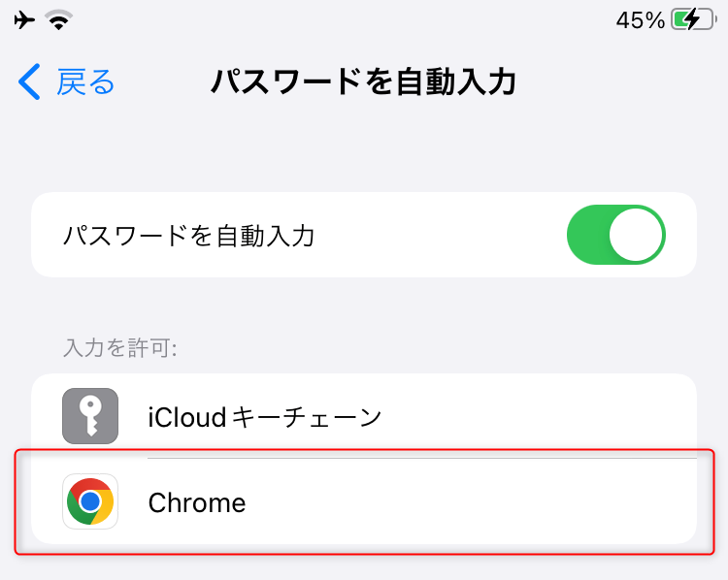Choose the Chrome row as autofill provider
Viewport: 728px width, 580px height.
point(364,501)
